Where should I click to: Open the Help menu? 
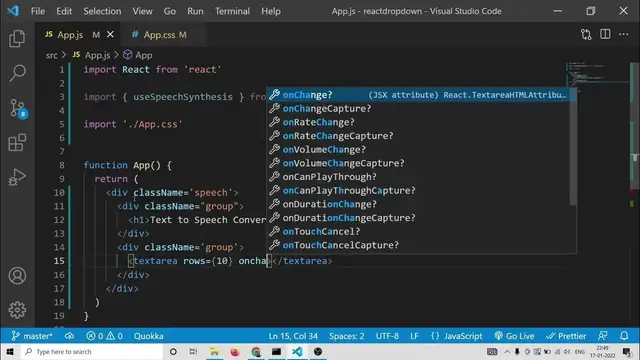[271, 11]
